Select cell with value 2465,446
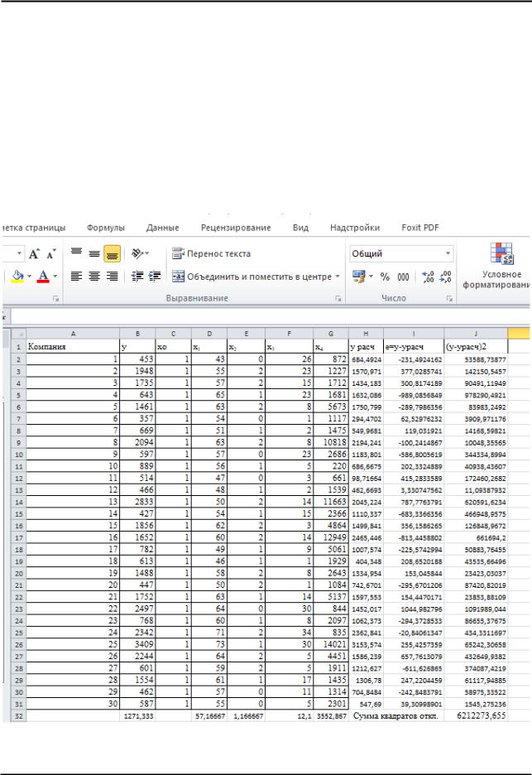This screenshot has height=775, width=532. click(366, 537)
